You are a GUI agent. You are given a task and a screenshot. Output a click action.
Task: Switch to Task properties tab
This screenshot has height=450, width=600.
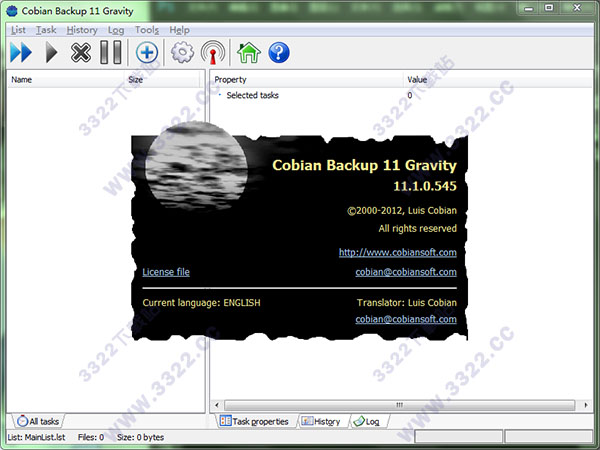[x=254, y=421]
